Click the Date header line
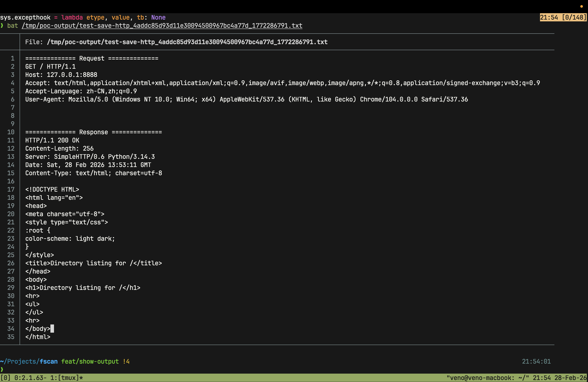588x382 pixels. [x=88, y=165]
